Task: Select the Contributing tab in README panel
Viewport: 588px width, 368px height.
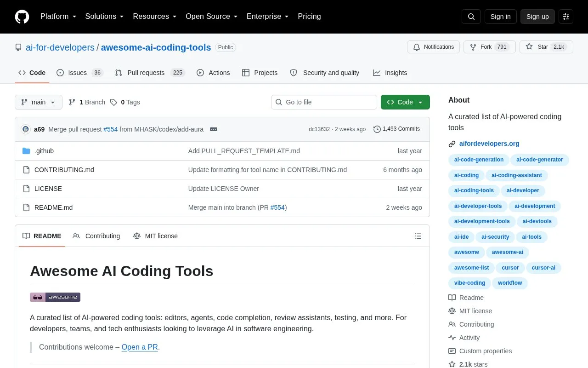Action: 96,236
